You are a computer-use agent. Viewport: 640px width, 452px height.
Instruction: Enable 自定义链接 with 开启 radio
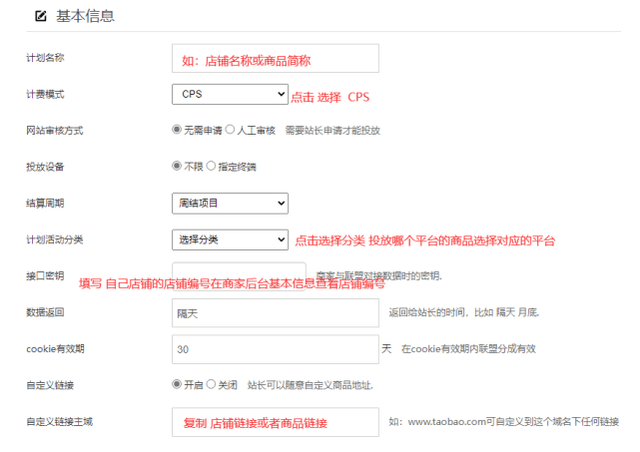coord(177,385)
